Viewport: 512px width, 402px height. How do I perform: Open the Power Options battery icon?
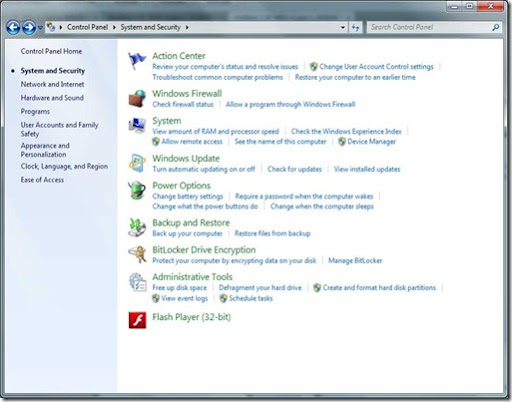click(x=137, y=190)
